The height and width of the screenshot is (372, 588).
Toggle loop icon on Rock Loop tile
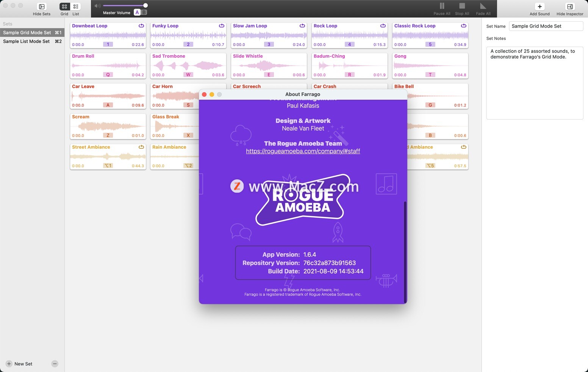click(383, 26)
